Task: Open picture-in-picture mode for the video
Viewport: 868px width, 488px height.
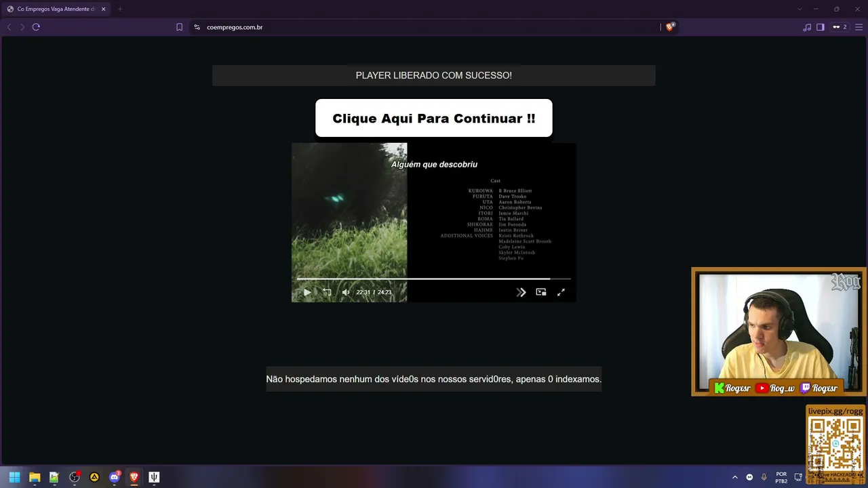Action: coord(541,292)
